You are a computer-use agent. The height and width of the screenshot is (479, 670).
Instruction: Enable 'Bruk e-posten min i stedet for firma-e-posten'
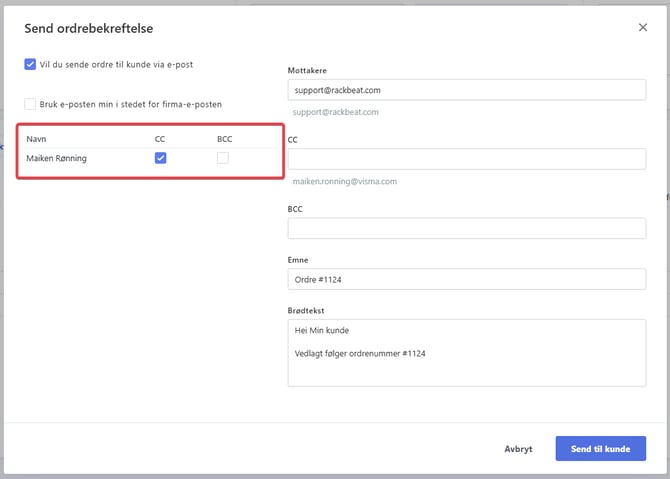click(31, 104)
